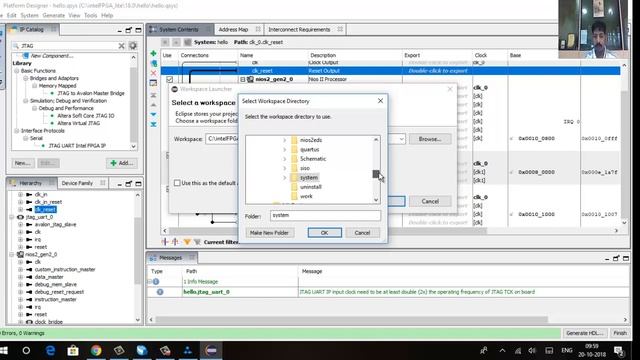640x360 pixels.
Task: Click the clear filter funnel icon
Action: 197,242
